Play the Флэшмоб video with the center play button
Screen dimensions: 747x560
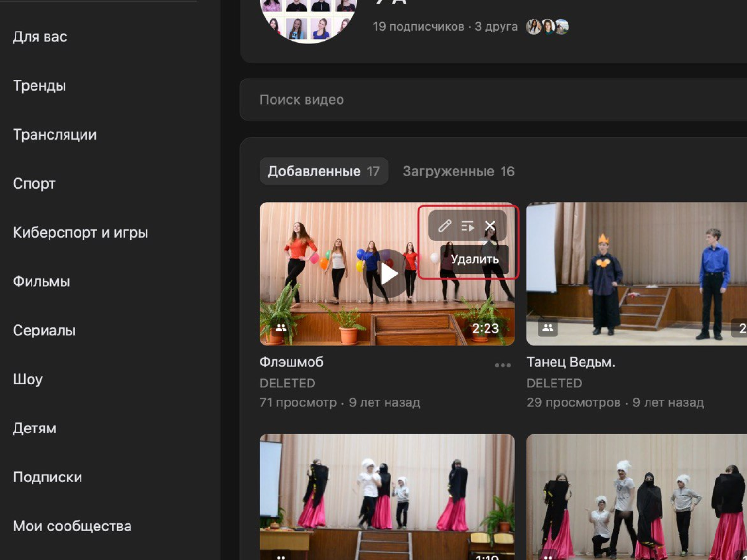pos(388,274)
